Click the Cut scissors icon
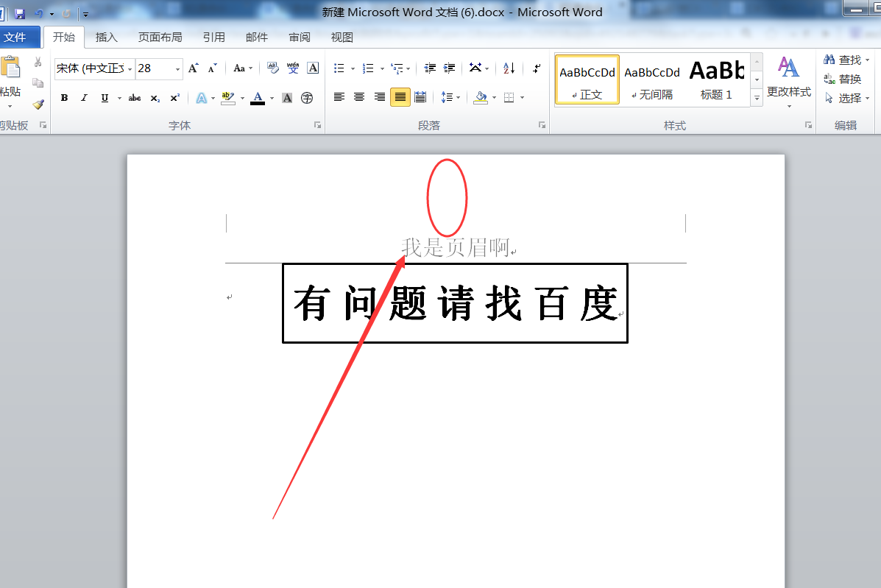Screen dimensions: 881x588 point(38,62)
